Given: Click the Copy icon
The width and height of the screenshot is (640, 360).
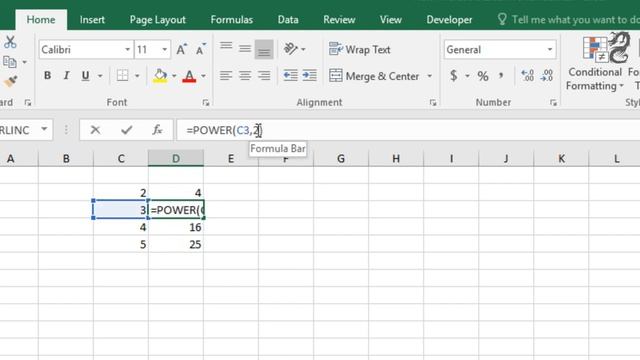Looking at the screenshot, I should click(9, 62).
